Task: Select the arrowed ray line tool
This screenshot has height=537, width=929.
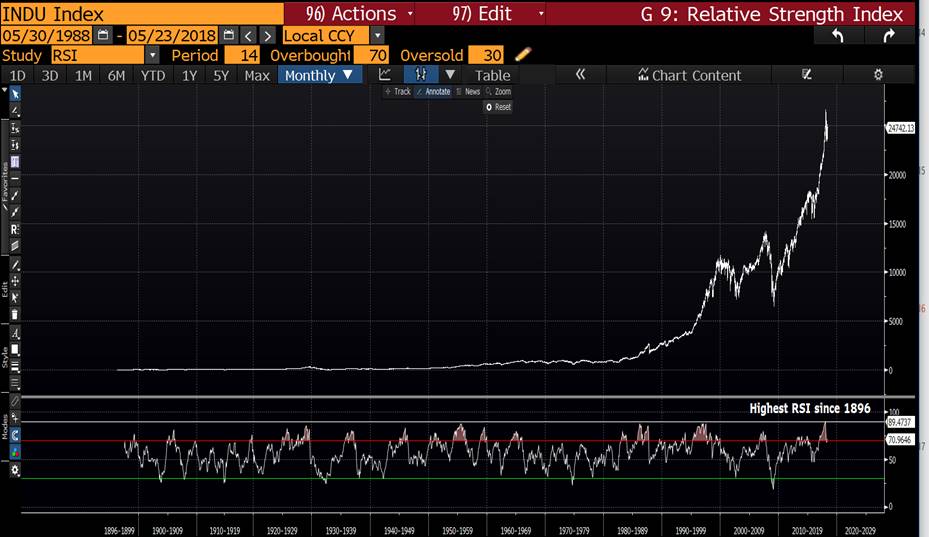Action: pyautogui.click(x=15, y=212)
